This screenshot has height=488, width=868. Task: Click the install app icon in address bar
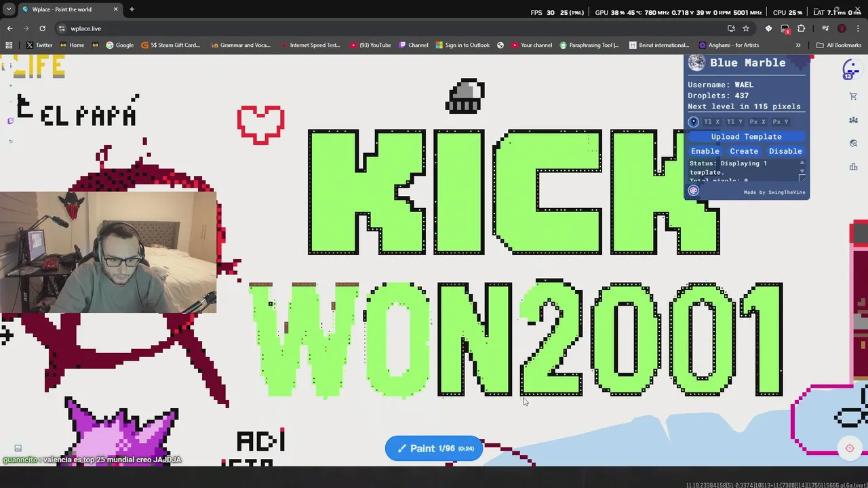tap(731, 28)
